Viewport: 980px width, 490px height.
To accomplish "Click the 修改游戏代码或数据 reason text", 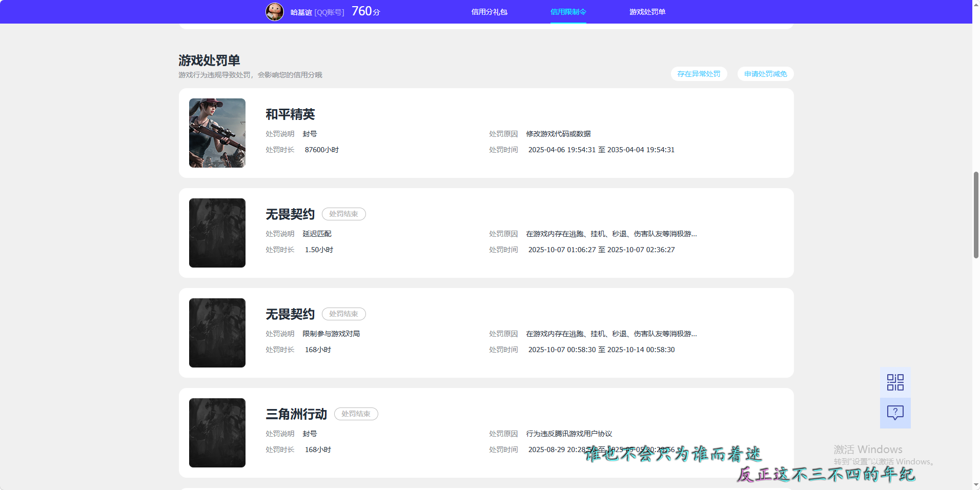I will pos(558,134).
